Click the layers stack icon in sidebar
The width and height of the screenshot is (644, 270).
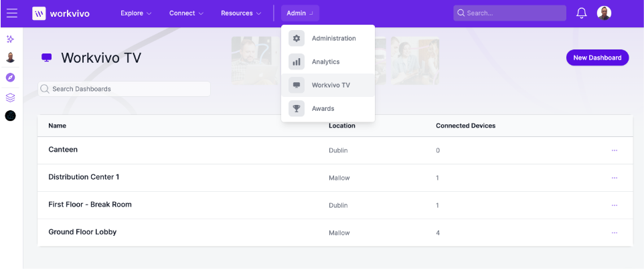[x=10, y=98]
